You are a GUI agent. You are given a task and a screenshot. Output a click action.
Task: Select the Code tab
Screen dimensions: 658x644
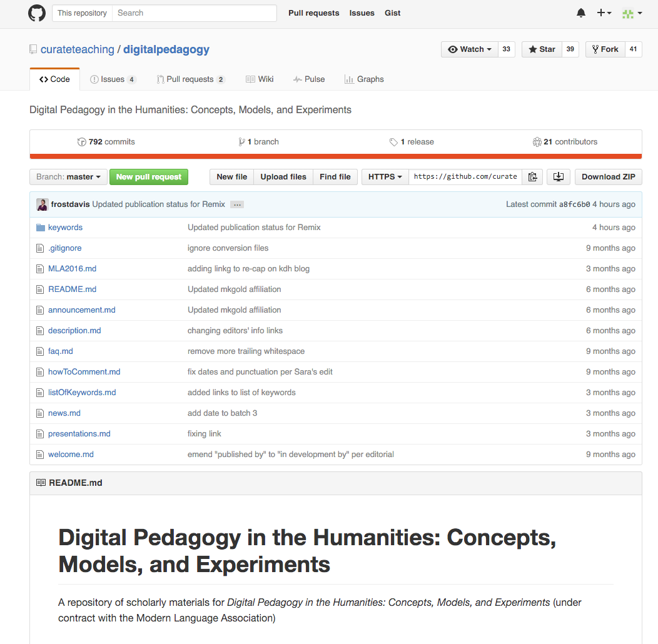click(x=54, y=79)
